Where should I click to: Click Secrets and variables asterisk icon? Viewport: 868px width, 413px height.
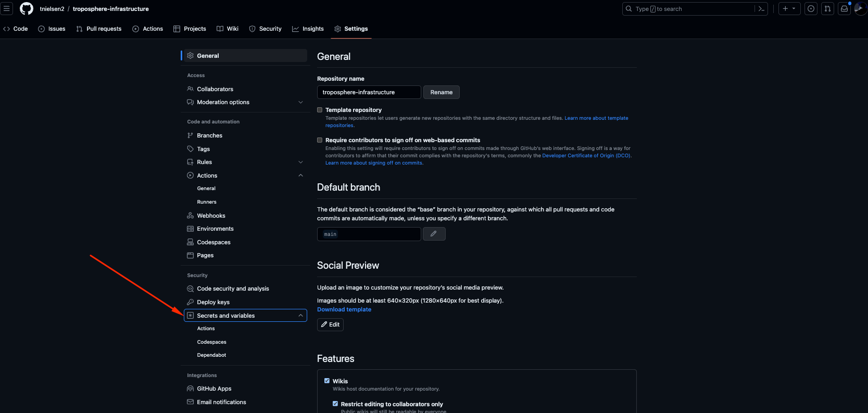tap(190, 316)
